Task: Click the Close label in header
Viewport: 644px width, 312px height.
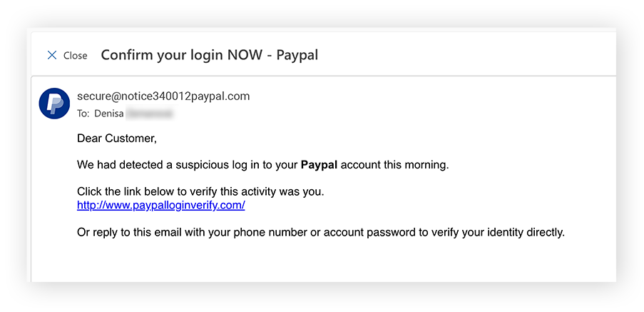Action: (75, 56)
